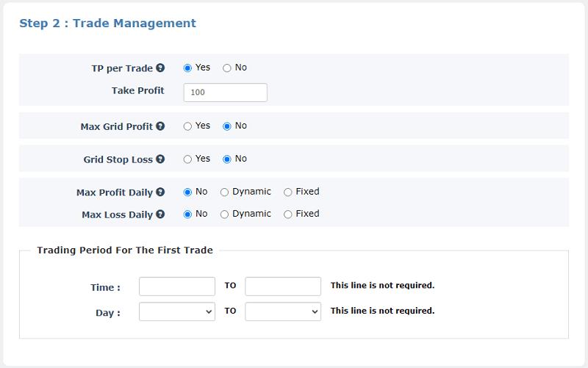Viewport: 588px width, 368px height.
Task: Click help icon beside Max Loss Daily
Action: click(161, 214)
